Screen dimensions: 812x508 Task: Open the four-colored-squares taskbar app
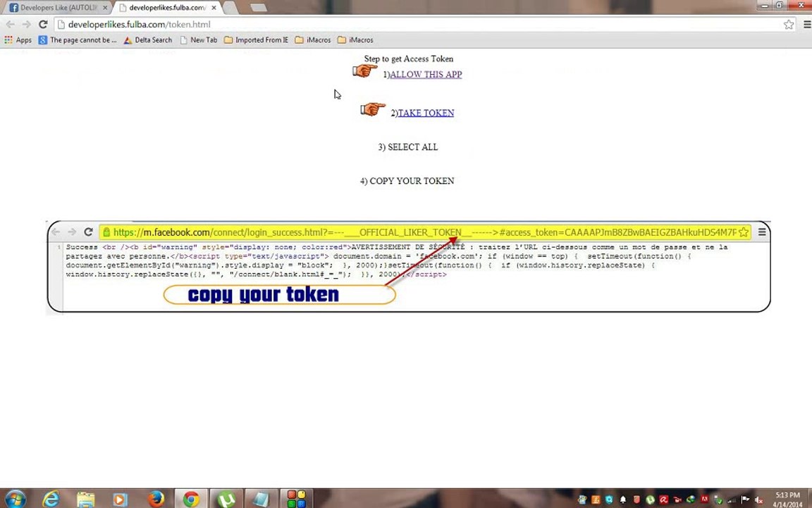click(x=297, y=499)
